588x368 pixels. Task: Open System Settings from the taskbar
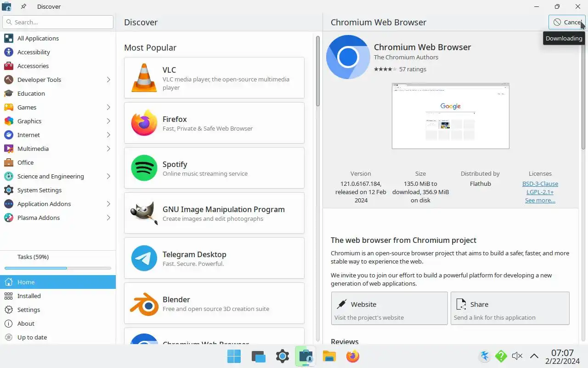(283, 356)
